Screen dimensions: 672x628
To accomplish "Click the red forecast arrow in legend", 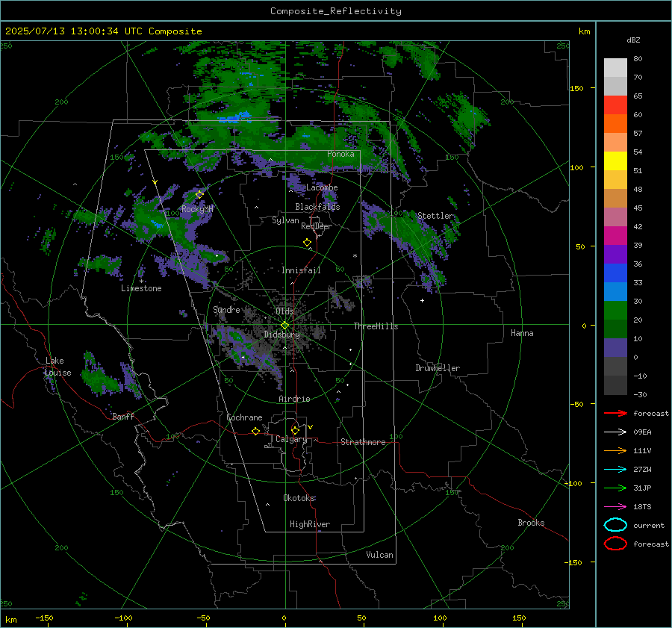I will coord(615,413).
